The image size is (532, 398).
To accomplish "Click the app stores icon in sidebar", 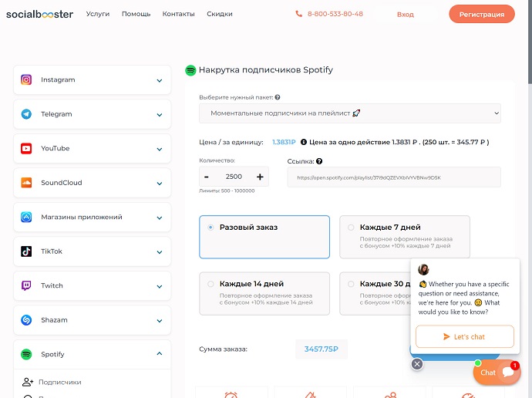I will click(x=26, y=217).
